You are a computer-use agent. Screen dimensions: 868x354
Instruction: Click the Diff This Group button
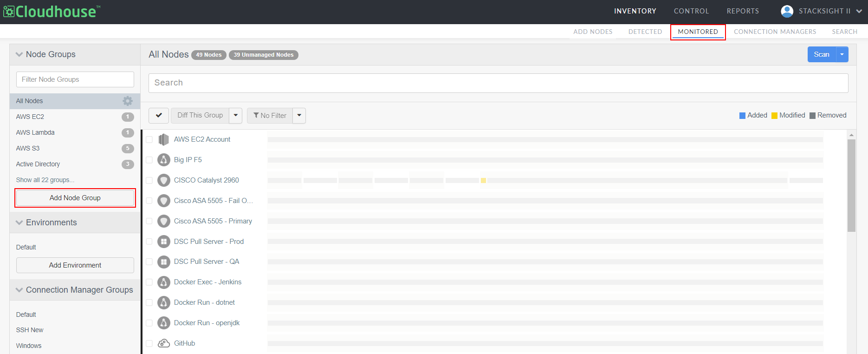coord(200,115)
